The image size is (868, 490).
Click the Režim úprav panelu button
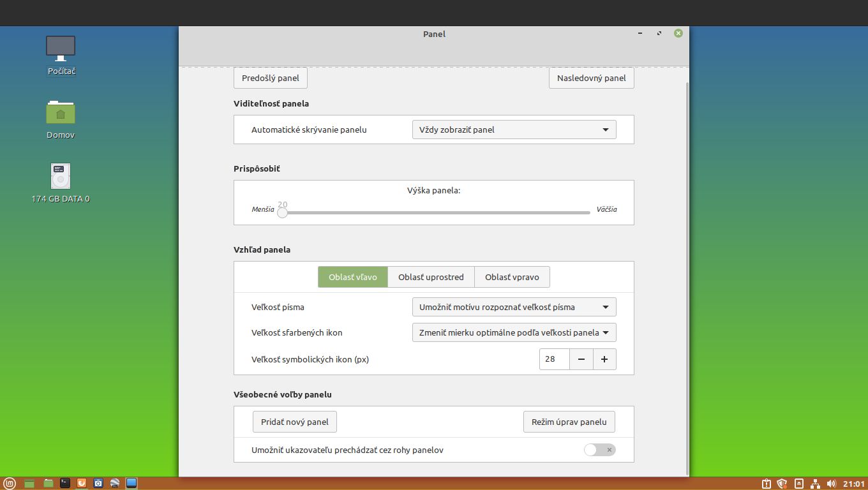click(x=569, y=422)
